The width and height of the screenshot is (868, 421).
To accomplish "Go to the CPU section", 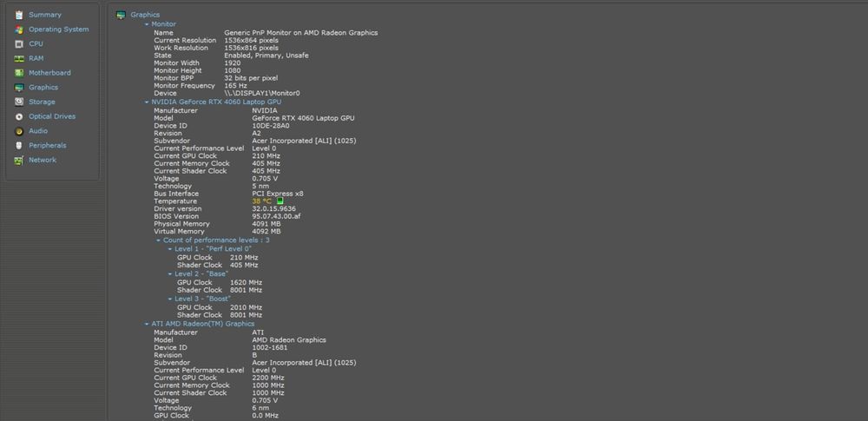I will coord(36,43).
